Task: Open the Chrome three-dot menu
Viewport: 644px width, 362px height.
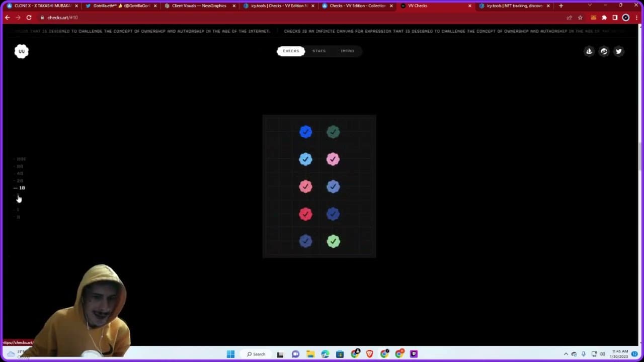Action: 636,17
